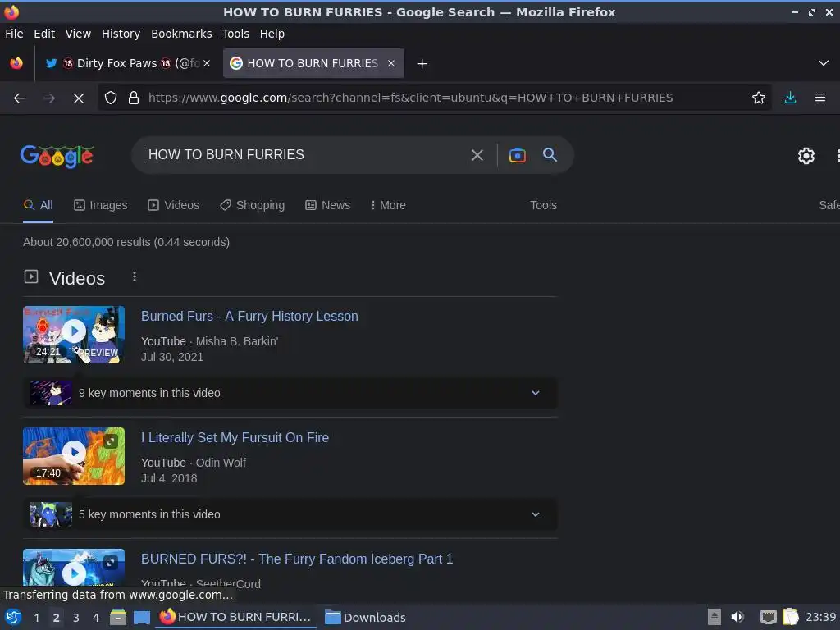Select the HOW TO BURN FURRIES tab
This screenshot has width=840, height=630.
point(313,63)
